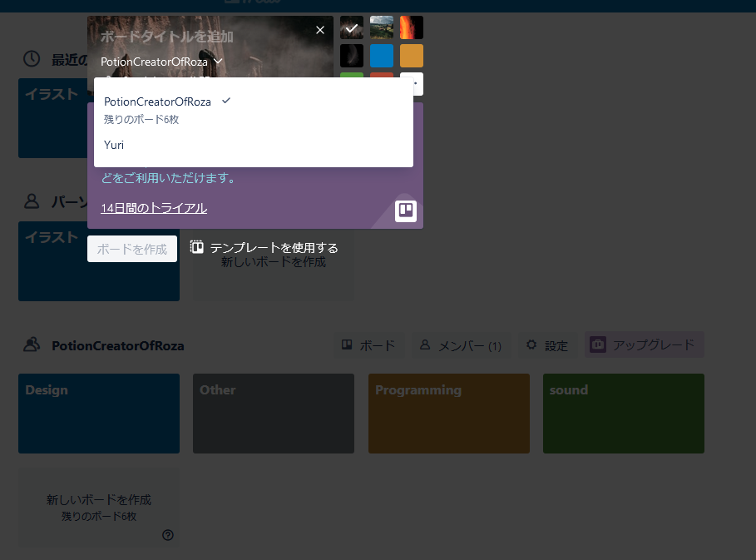Open workspace 設定 settings
The height and width of the screenshot is (560, 756).
coord(547,344)
